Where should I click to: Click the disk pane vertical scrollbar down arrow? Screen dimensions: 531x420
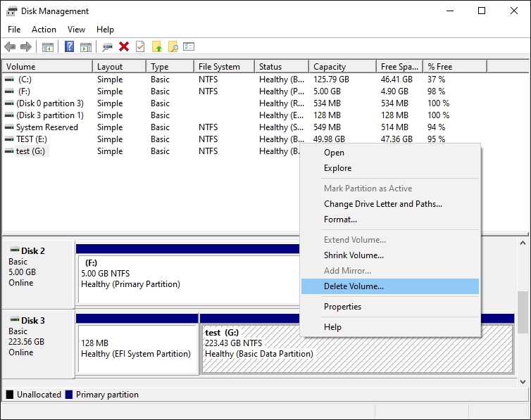(x=523, y=381)
